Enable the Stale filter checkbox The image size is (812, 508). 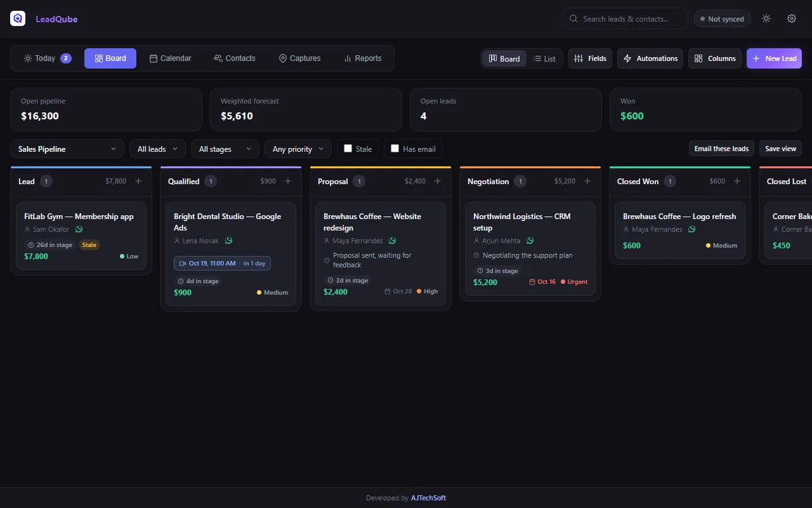point(348,149)
